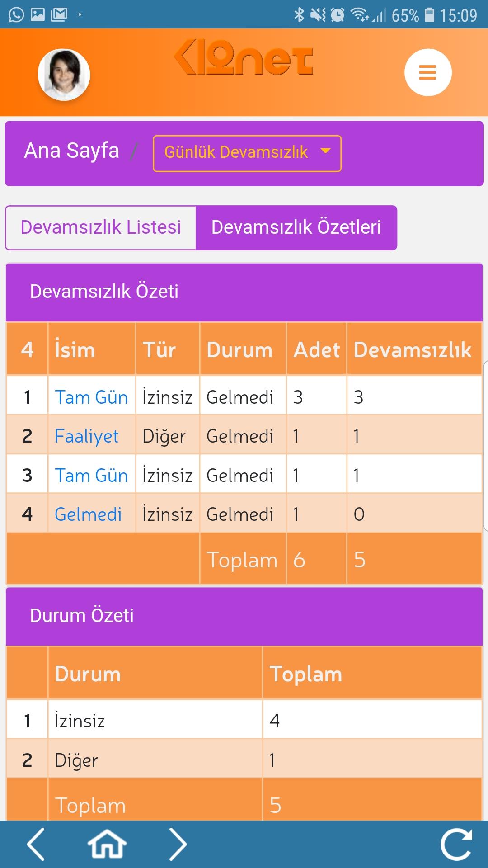Tap WhatsApp notification icon in status bar
The image size is (488, 868).
click(16, 15)
